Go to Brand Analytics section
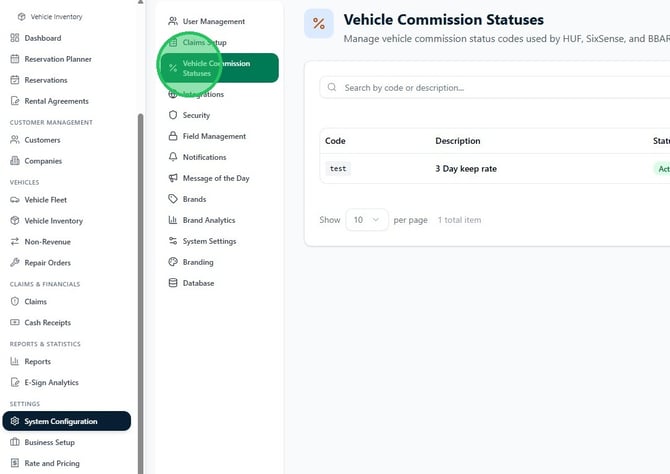Image resolution: width=670 pixels, height=474 pixels. 209,220
